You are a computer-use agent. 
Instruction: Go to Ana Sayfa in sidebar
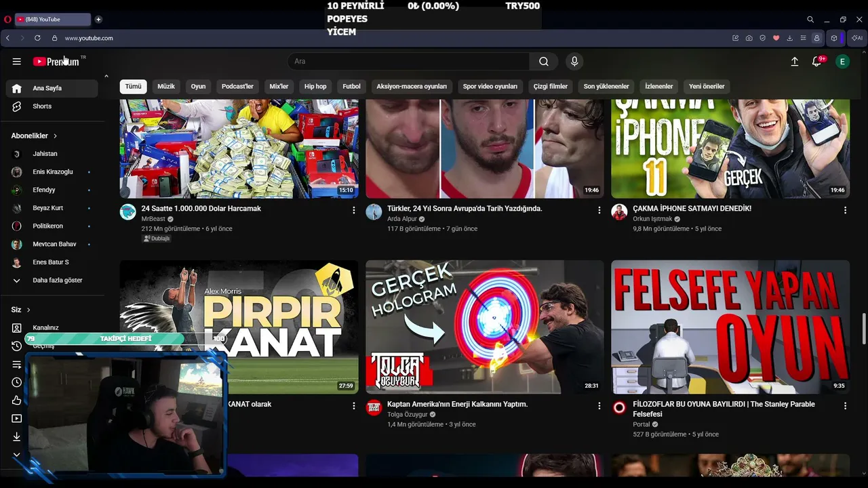point(52,88)
